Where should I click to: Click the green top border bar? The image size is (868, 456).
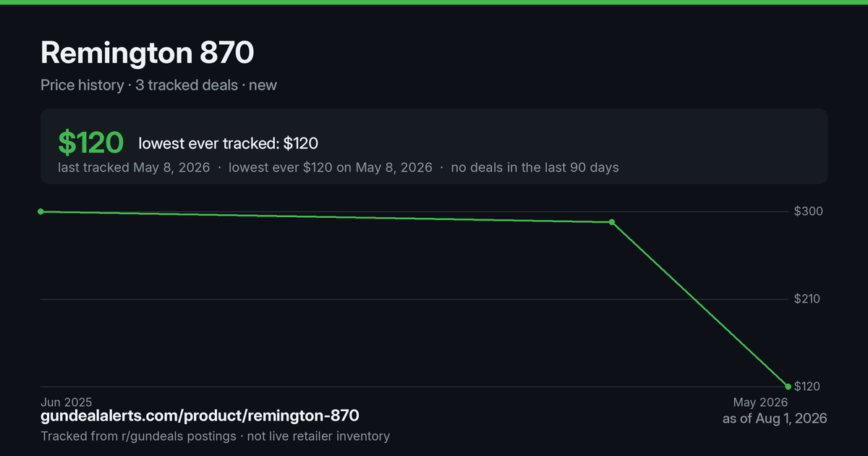[434, 2]
